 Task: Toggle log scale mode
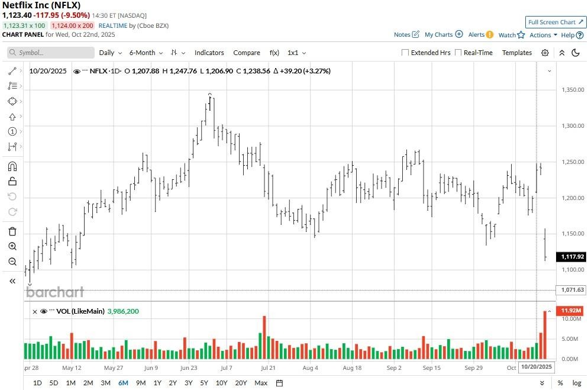[x=577, y=383]
